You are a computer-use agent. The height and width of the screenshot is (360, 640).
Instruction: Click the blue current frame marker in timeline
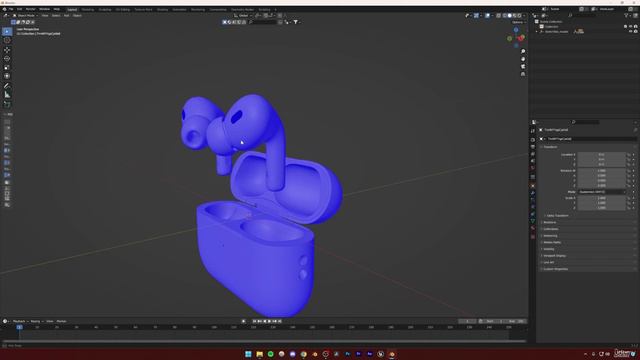19,327
